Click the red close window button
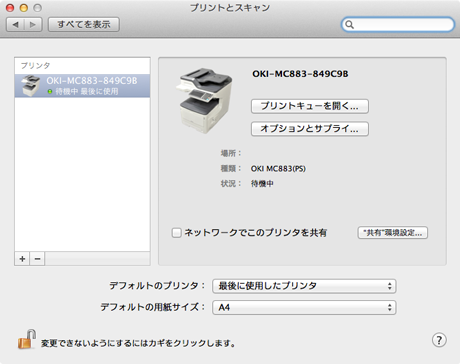The image size is (460, 364). click(x=10, y=8)
